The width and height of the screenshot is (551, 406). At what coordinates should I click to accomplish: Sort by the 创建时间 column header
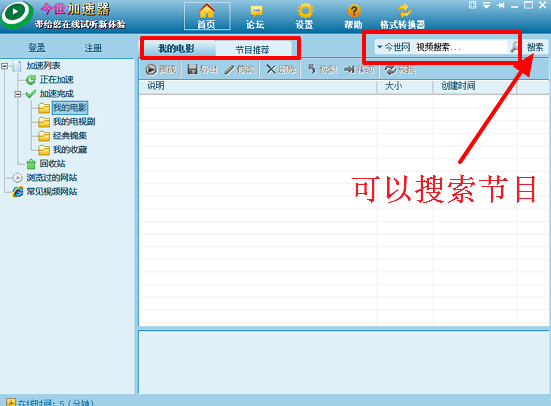point(475,86)
